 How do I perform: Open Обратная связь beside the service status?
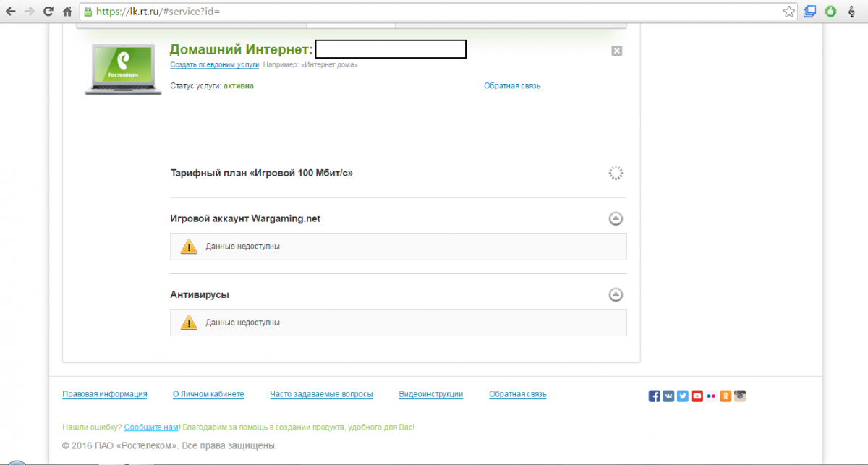click(512, 86)
